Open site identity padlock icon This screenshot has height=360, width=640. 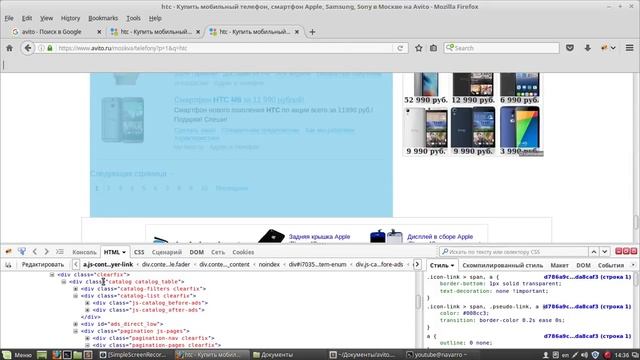point(50,48)
